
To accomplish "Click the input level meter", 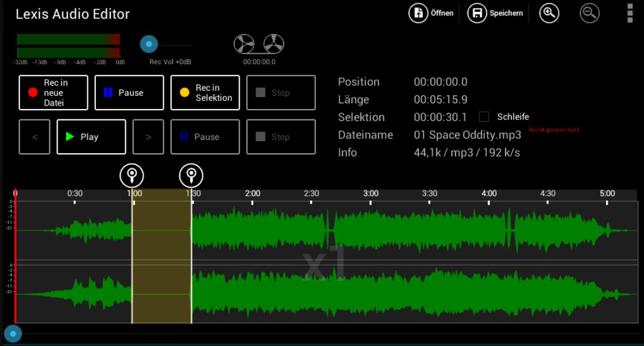I will click(68, 45).
